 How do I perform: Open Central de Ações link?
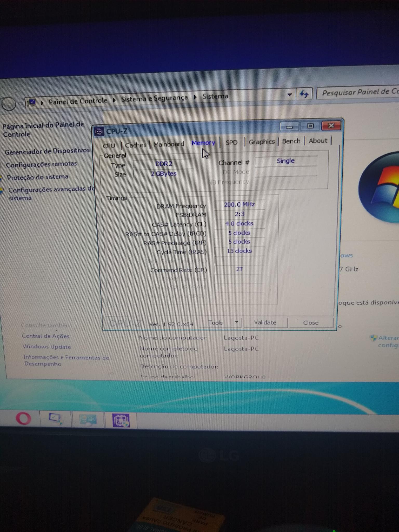(x=46, y=336)
